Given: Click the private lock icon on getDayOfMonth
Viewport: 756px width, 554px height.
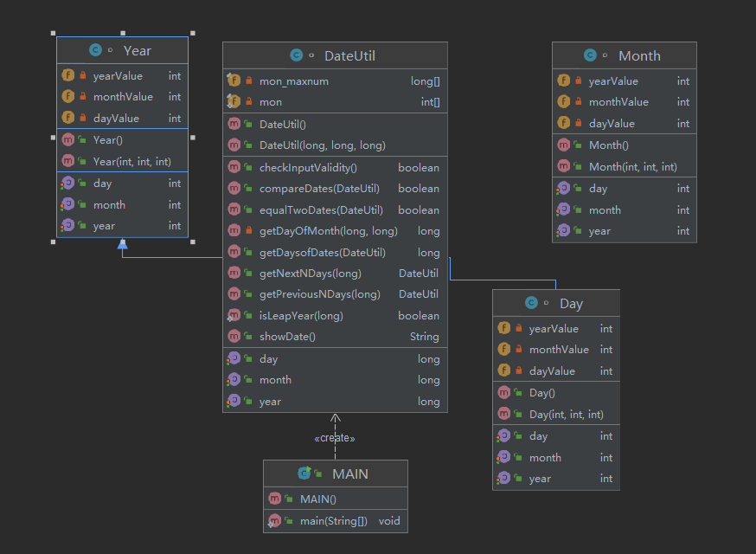Looking at the screenshot, I should [249, 230].
